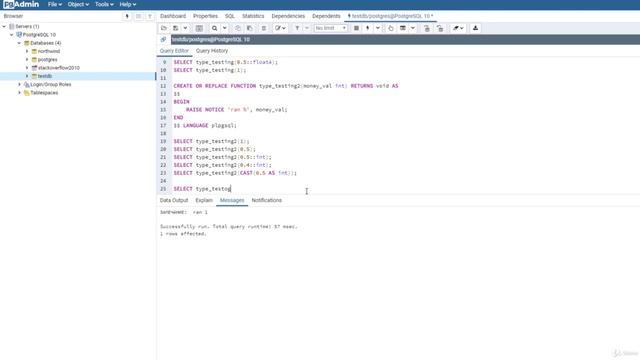This screenshot has height=360, width=640.
Task: Open the Execute options dropdown arrow
Action: (378, 28)
